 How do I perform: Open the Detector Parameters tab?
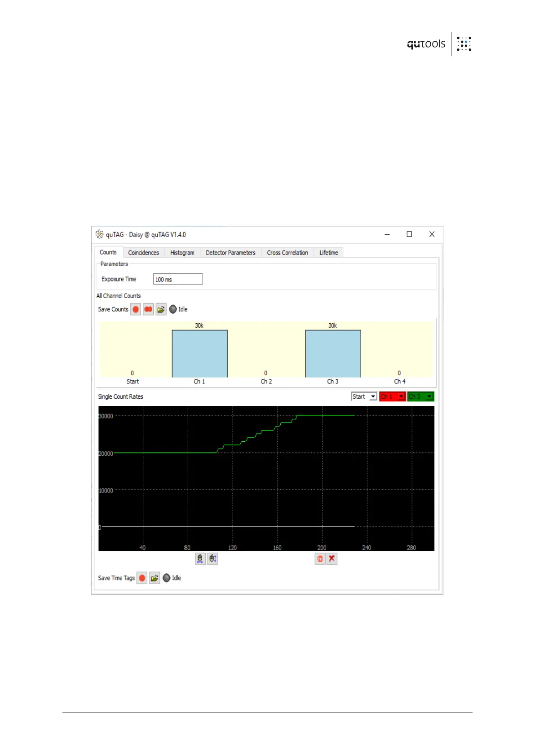[230, 253]
